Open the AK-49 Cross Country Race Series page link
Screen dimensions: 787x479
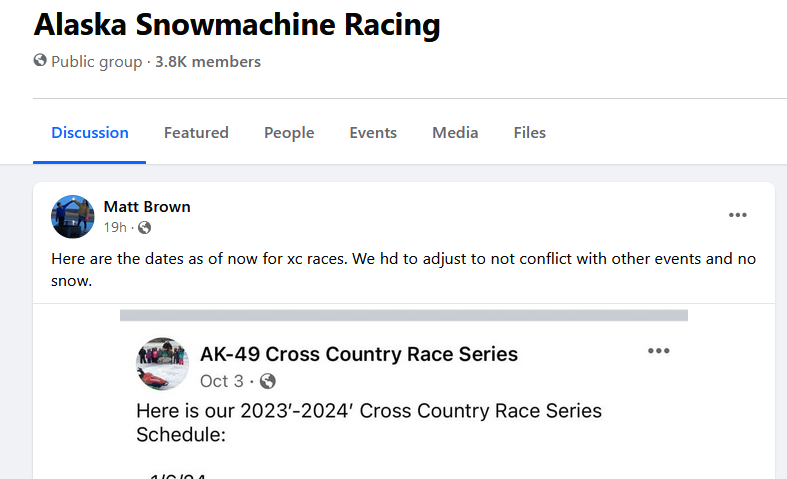(359, 354)
